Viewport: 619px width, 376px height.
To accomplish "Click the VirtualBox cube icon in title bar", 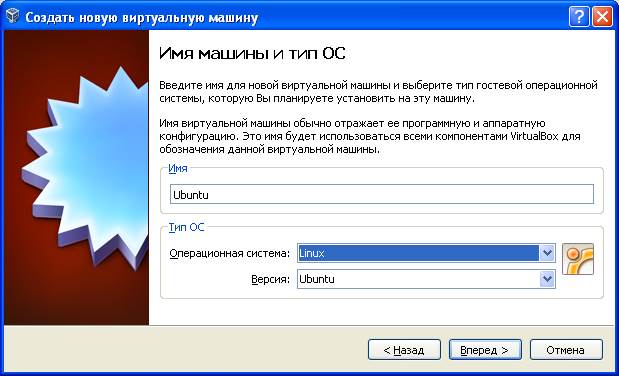I will click(13, 17).
